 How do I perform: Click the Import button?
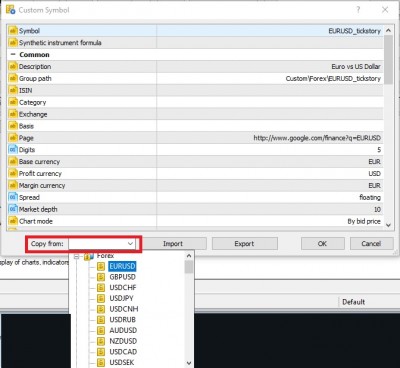[173, 244]
